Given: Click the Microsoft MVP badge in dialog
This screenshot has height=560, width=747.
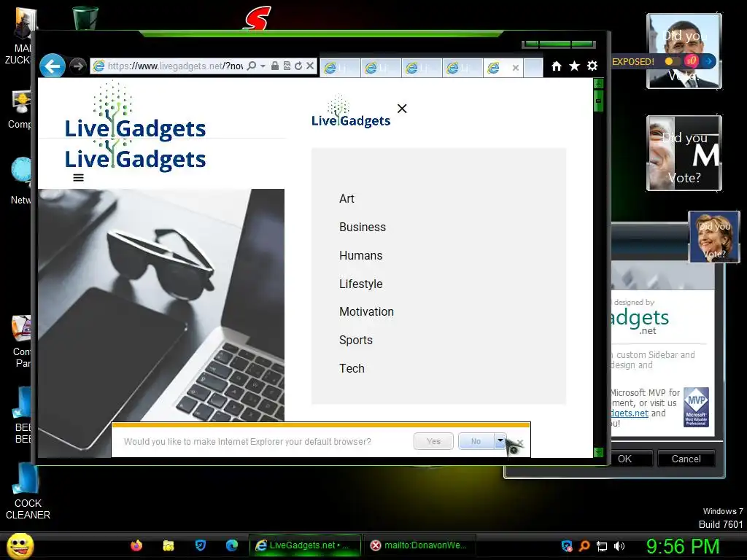Looking at the screenshot, I should [x=696, y=407].
